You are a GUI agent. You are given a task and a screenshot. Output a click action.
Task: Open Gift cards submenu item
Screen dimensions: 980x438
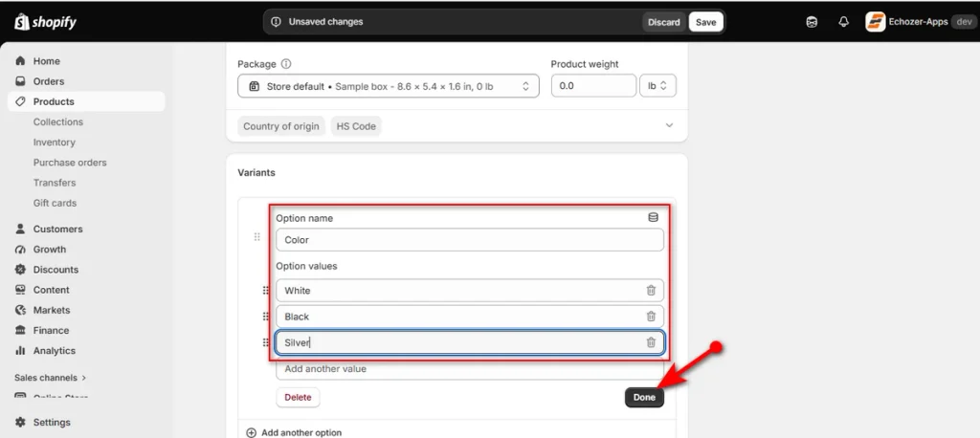click(55, 203)
